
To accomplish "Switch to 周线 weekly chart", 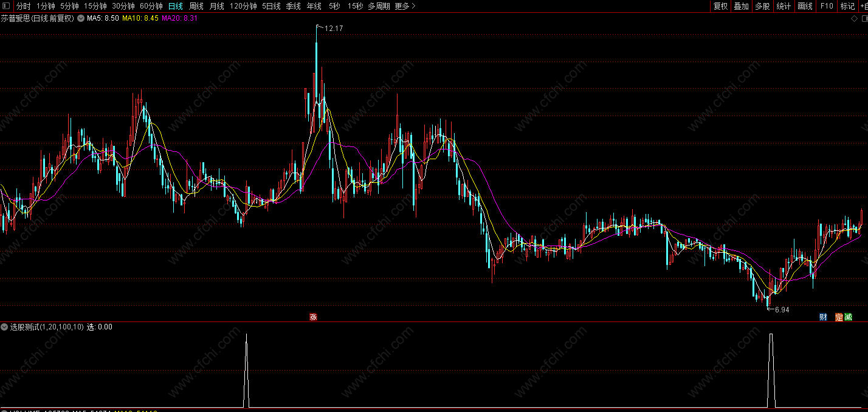I will 196,6.
